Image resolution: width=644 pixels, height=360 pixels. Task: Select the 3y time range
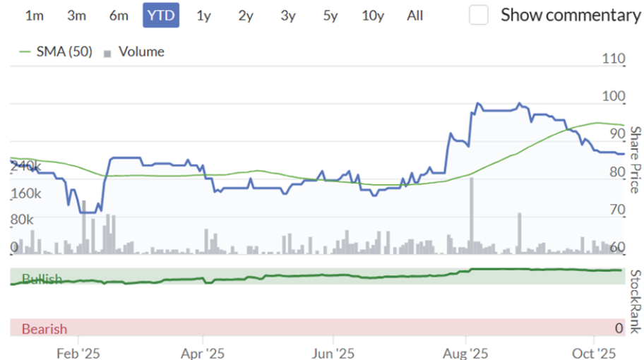pos(288,15)
